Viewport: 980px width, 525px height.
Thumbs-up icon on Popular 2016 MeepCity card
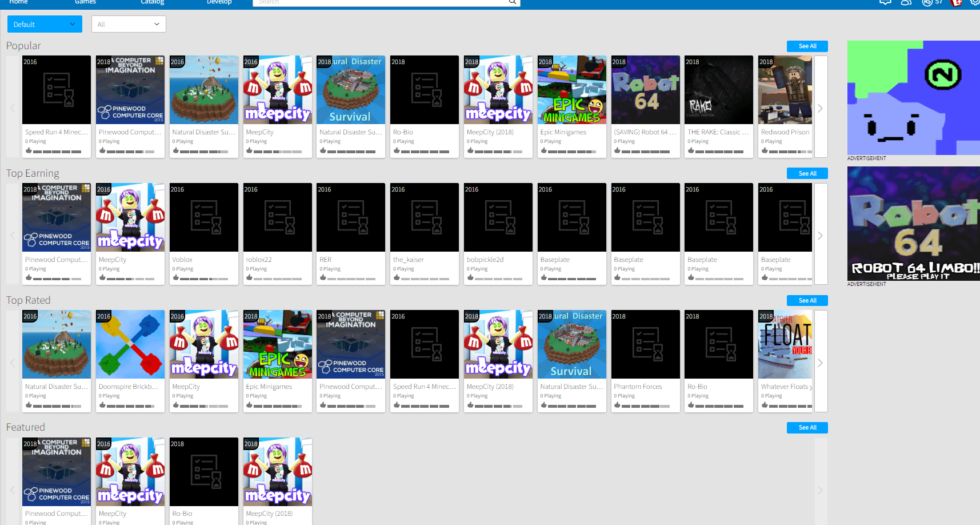[x=249, y=150]
